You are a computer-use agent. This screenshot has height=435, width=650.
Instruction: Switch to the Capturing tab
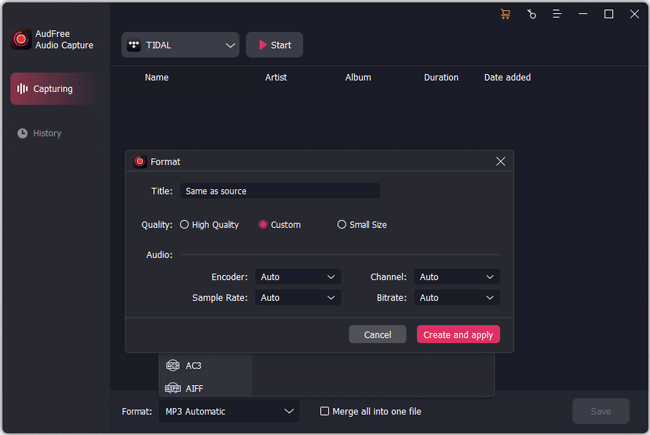pyautogui.click(x=53, y=89)
